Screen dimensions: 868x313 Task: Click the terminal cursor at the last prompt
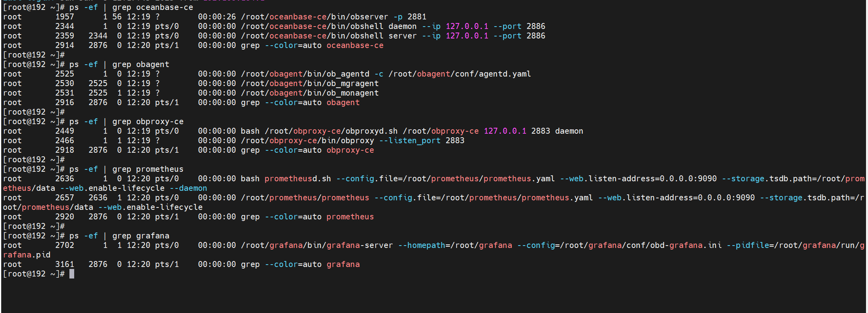pos(72,274)
